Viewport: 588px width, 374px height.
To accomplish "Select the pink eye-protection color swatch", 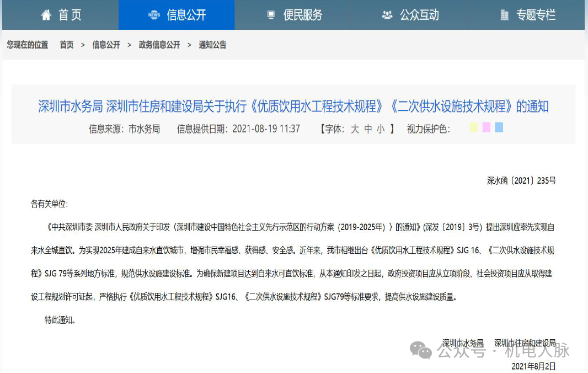I will click(x=485, y=127).
